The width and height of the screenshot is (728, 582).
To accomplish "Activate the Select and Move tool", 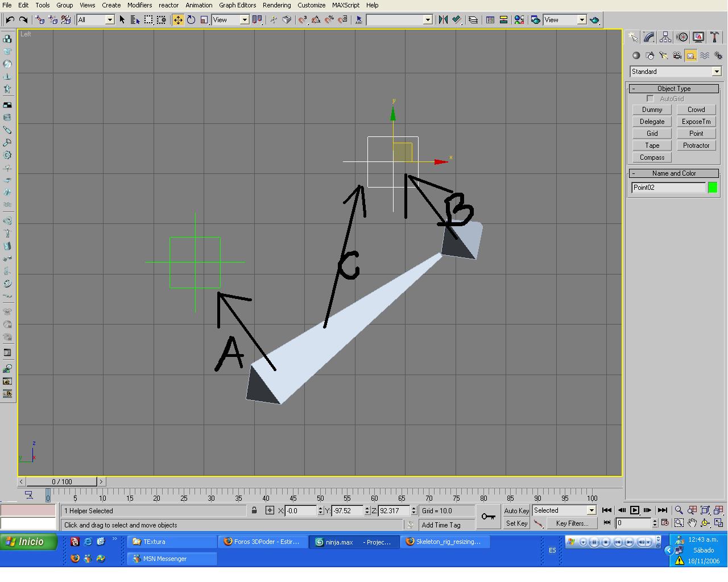I will 178,20.
